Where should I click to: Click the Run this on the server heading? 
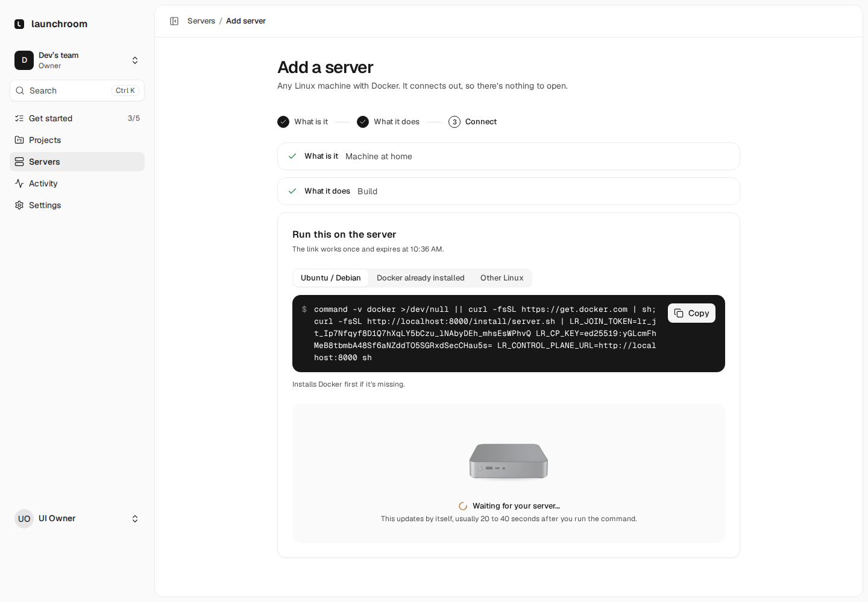[344, 235]
